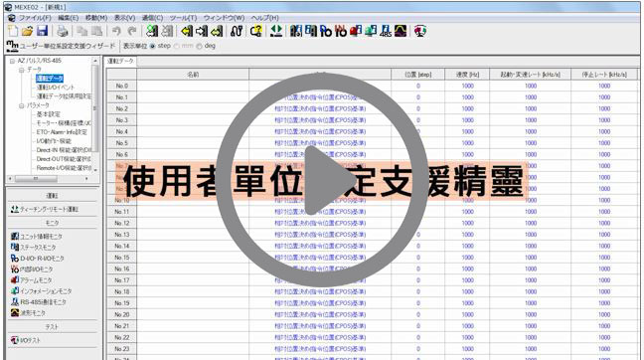This screenshot has height=360, width=644.
Task: Open internal I/O monitor toolbar icon
Action: click(341, 31)
